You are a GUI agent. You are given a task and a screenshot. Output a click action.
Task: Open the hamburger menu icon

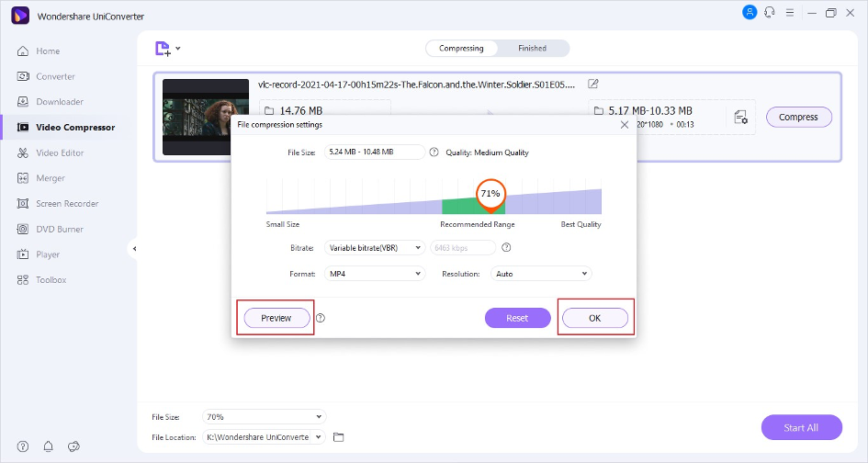(790, 12)
